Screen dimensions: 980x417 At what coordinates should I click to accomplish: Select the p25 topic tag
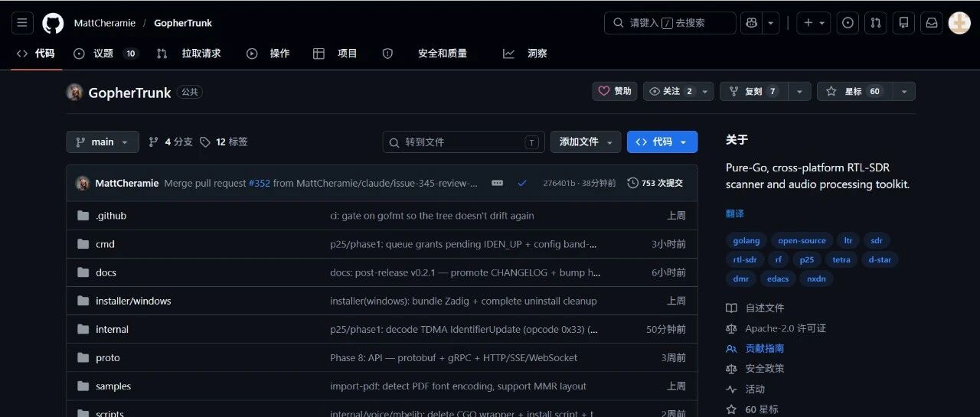pos(807,259)
